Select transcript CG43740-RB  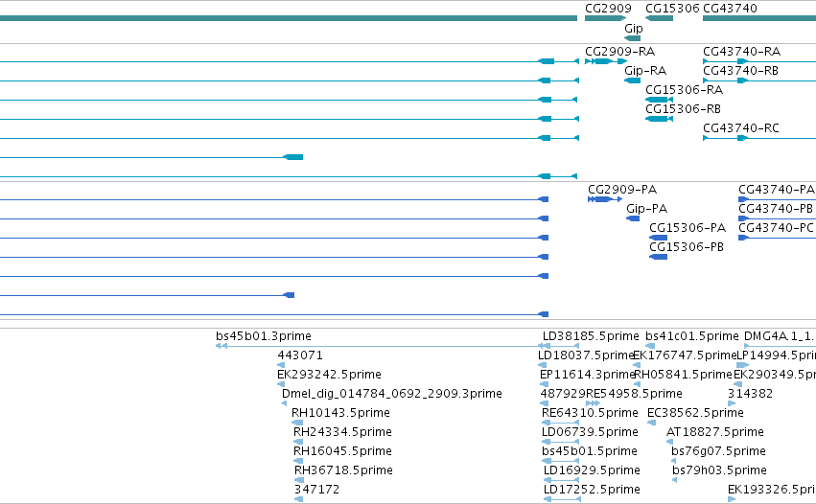(740, 71)
